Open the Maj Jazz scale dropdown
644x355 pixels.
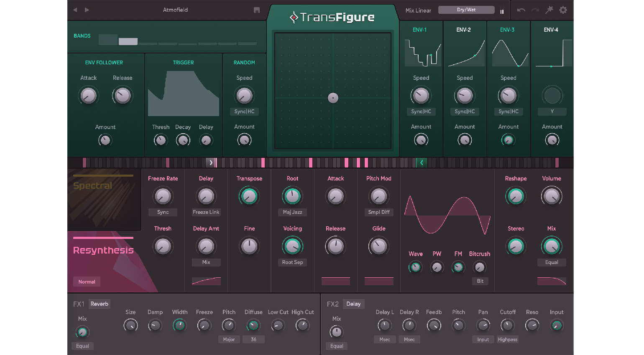pos(292,212)
